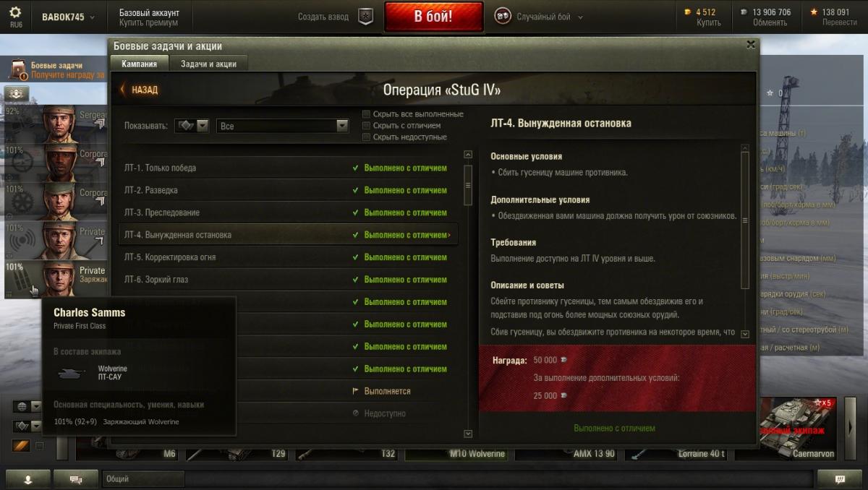Expand the "Случайный бой" mode dropdown
This screenshot has height=490, width=868.
(549, 17)
